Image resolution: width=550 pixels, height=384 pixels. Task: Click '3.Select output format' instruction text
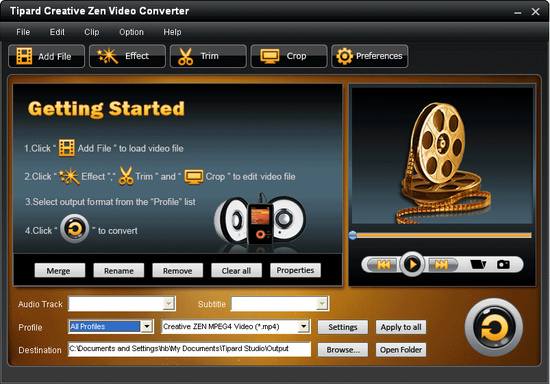pos(110,202)
